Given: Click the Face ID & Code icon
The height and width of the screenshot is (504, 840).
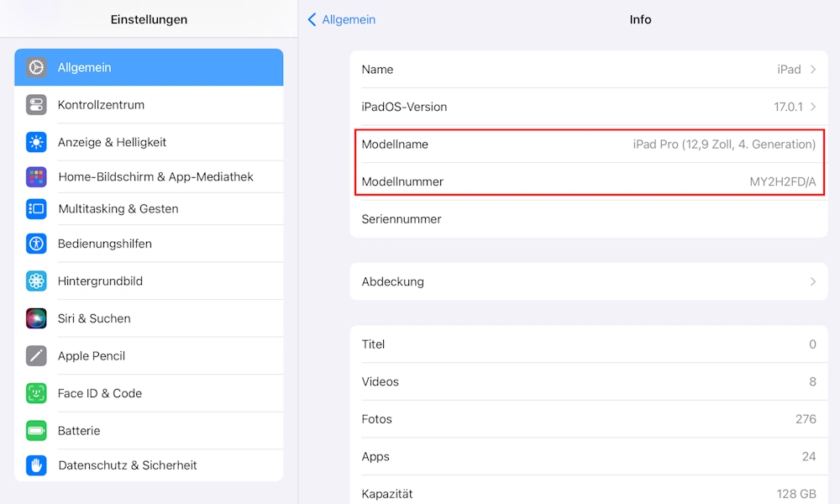Looking at the screenshot, I should [x=36, y=394].
